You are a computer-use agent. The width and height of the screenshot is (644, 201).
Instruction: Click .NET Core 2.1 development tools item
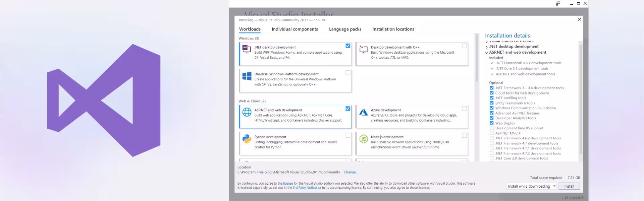click(522, 68)
